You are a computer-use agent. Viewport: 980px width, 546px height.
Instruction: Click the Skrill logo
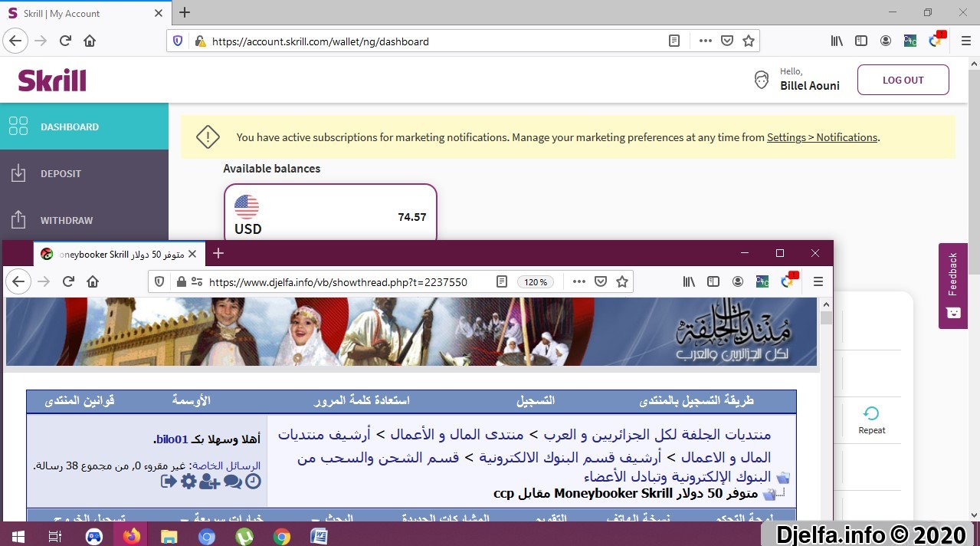point(52,80)
